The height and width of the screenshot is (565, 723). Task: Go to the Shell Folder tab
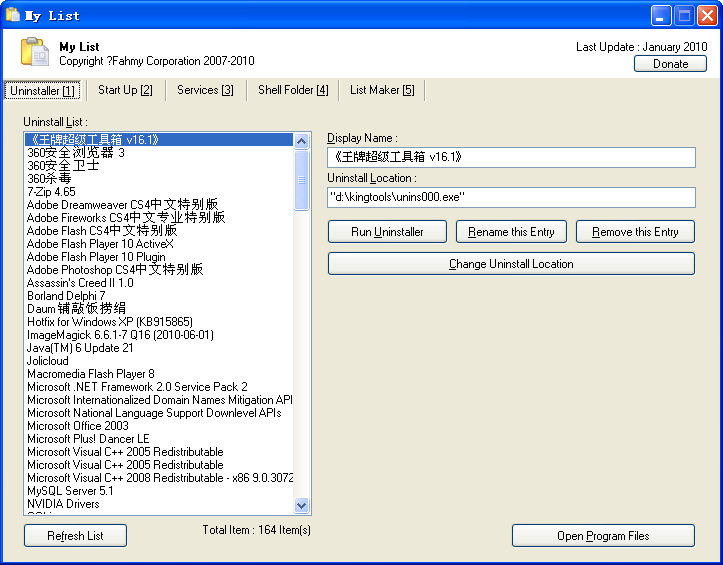click(293, 90)
